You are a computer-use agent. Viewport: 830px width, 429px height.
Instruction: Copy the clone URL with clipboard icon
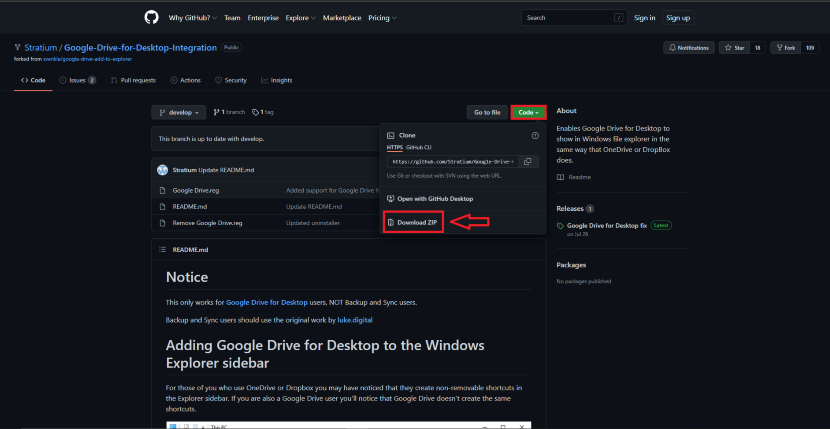pos(528,162)
